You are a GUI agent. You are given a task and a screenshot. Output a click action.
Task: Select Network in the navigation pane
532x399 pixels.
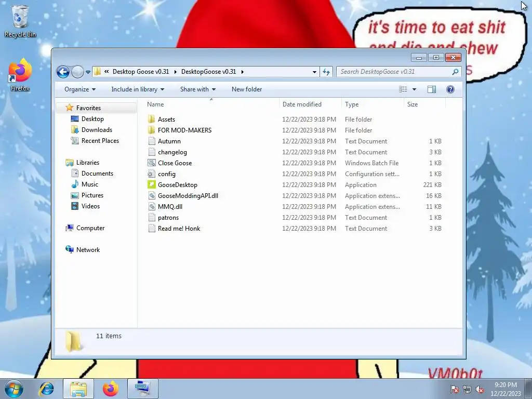coord(87,250)
